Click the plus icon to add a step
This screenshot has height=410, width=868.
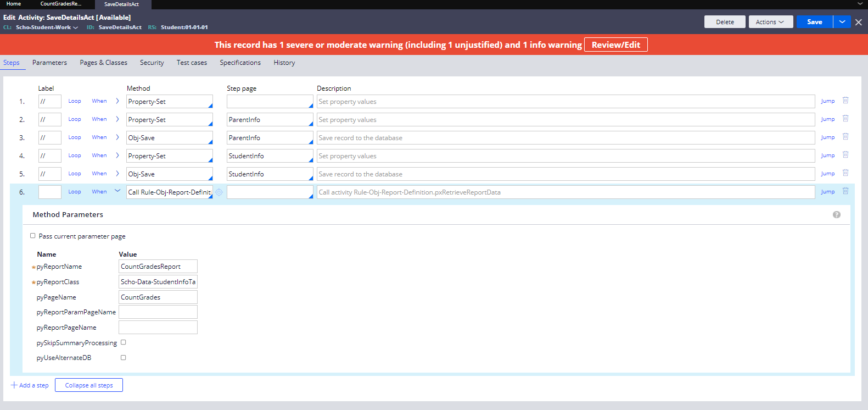coord(14,385)
